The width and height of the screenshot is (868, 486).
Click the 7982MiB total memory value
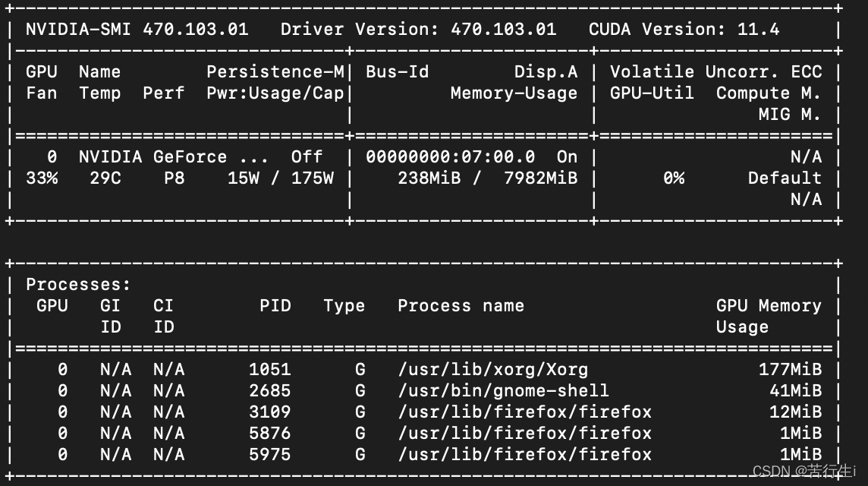[540, 178]
